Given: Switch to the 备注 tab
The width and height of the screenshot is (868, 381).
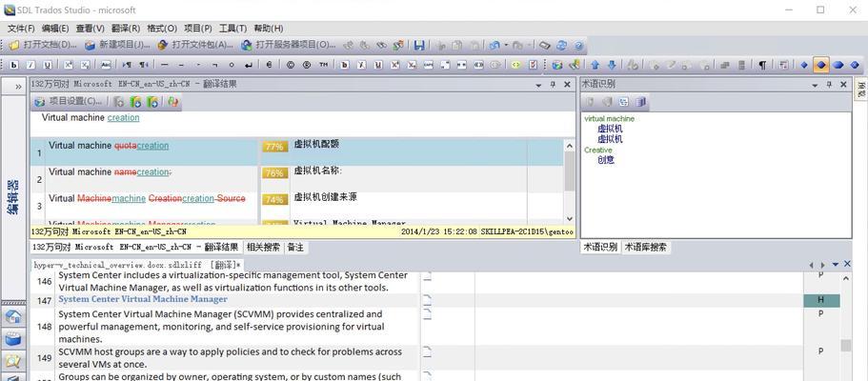Looking at the screenshot, I should pyautogui.click(x=296, y=248).
